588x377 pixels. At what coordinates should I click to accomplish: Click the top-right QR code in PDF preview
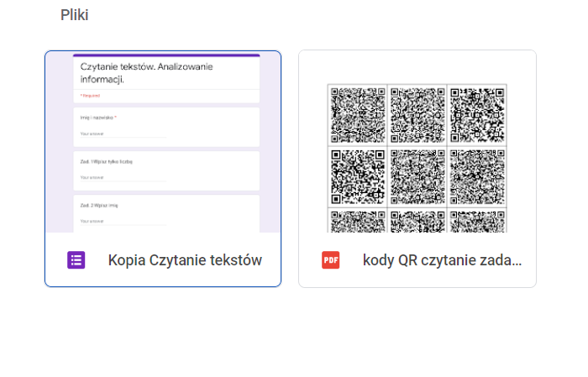tap(477, 113)
